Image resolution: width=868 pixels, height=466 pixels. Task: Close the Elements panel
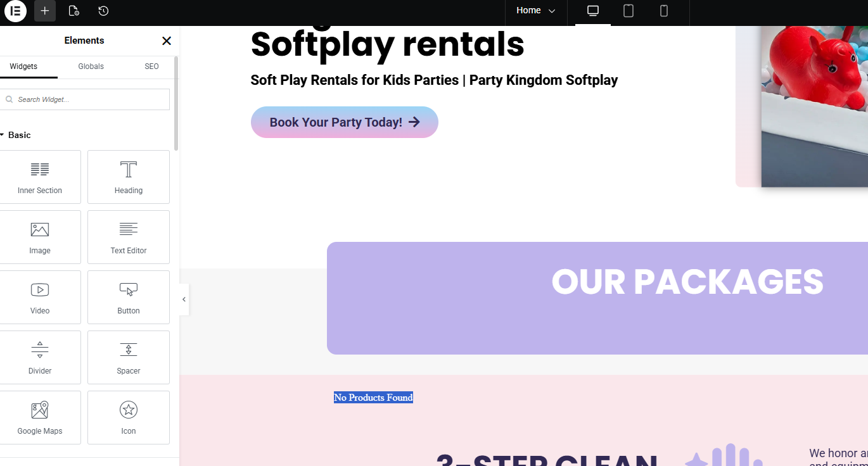click(x=167, y=41)
